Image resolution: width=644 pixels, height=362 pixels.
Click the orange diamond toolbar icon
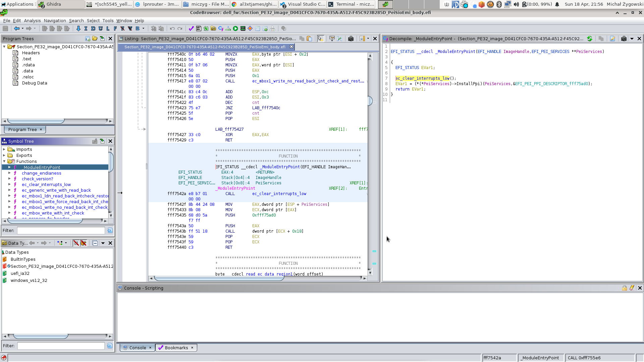[x=250, y=28]
